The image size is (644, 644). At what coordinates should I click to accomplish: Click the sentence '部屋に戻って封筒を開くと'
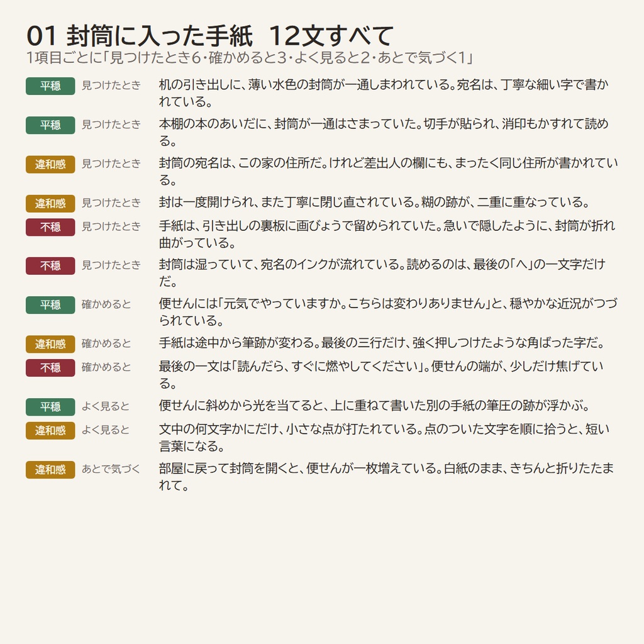[x=387, y=477]
